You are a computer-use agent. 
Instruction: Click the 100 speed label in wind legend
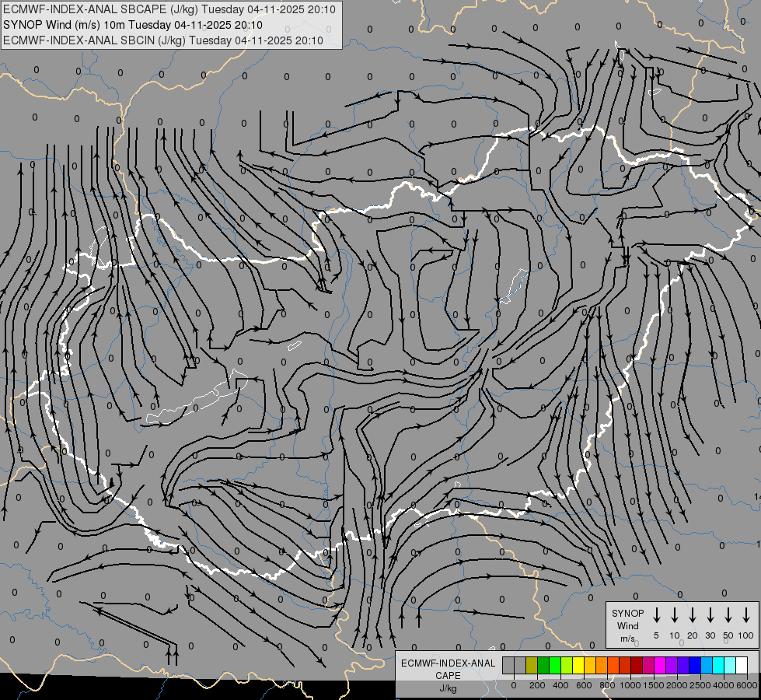click(x=746, y=635)
